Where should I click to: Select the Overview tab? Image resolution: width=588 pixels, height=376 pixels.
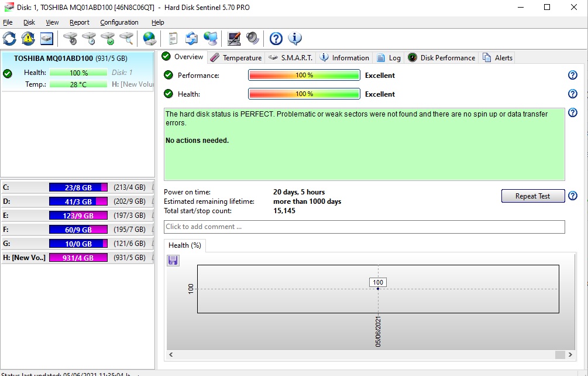click(x=182, y=57)
